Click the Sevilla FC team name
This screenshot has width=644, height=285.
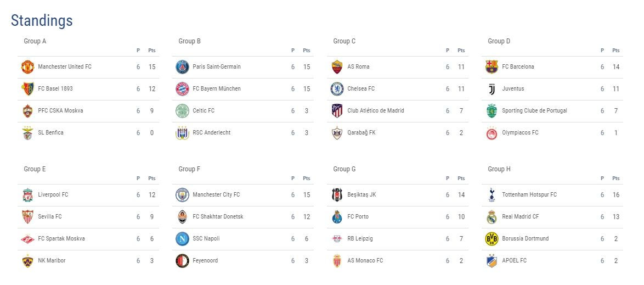(x=49, y=217)
